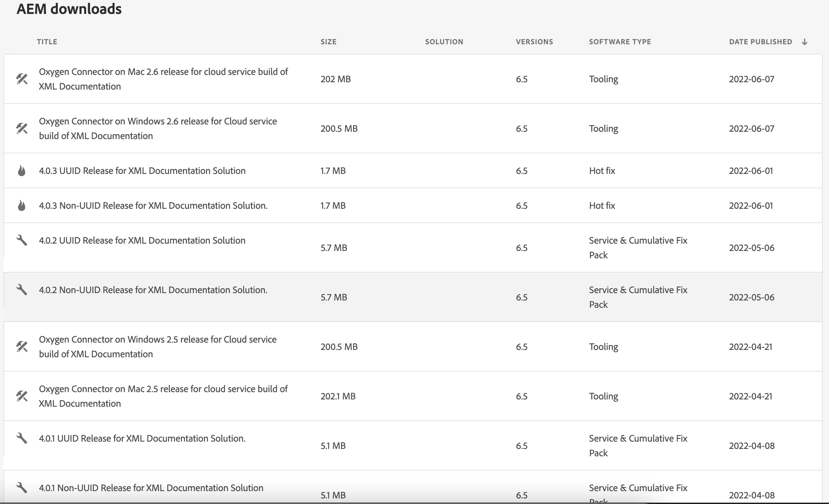Click tooling icon for Oxygen Connector Windows 2.5
The width and height of the screenshot is (829, 504).
(22, 347)
